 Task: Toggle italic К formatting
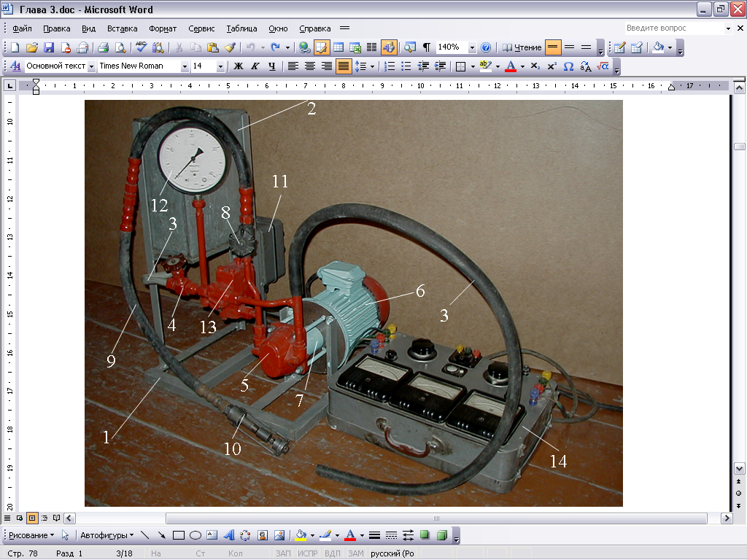255,66
